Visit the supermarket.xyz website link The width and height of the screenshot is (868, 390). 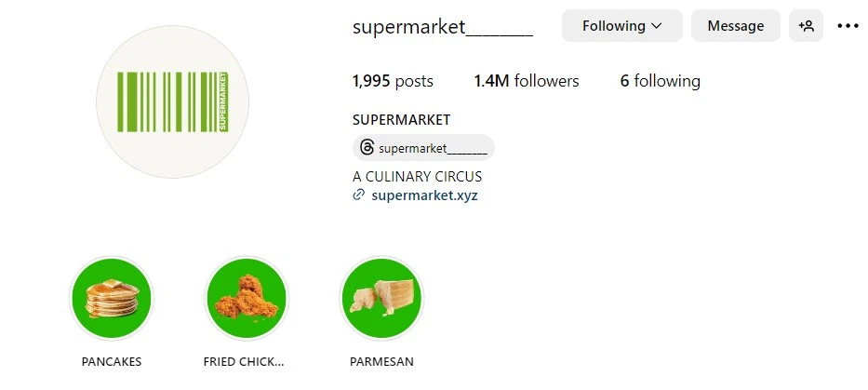click(424, 195)
